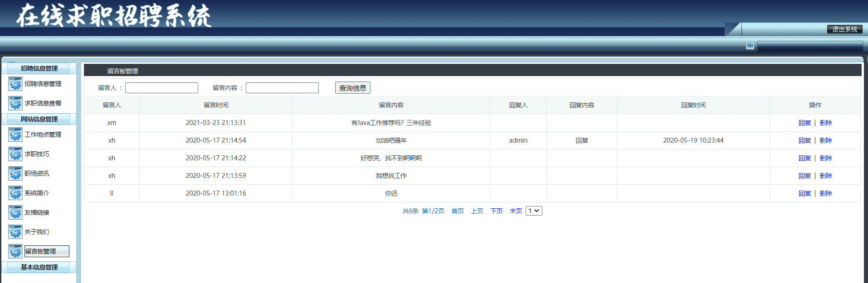
Task: Collapse the 招聘信息管理 section header
Action: (39, 68)
